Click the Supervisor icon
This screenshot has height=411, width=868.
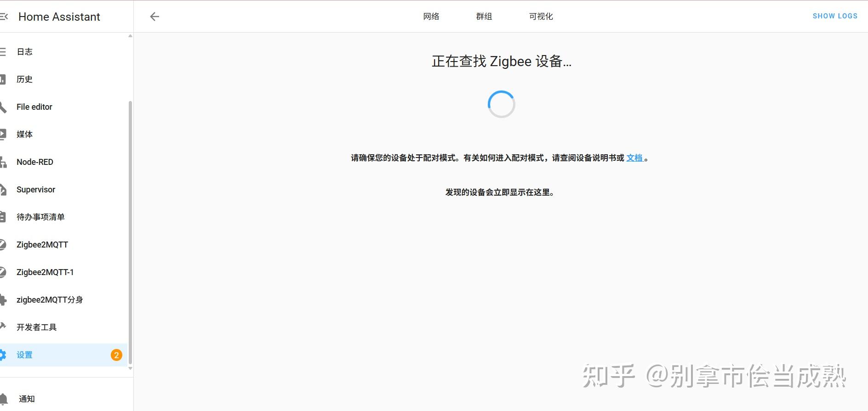(3, 190)
